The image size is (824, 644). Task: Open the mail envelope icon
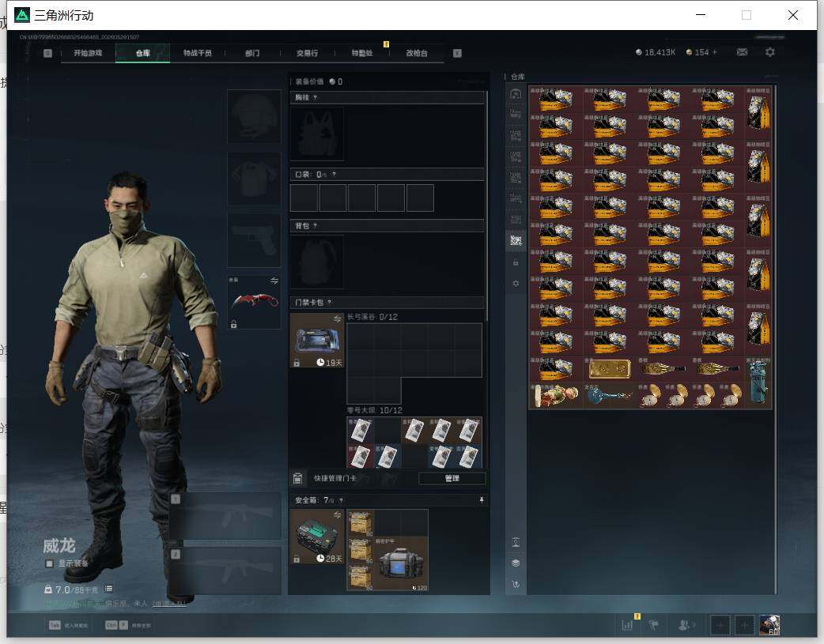coord(742,52)
